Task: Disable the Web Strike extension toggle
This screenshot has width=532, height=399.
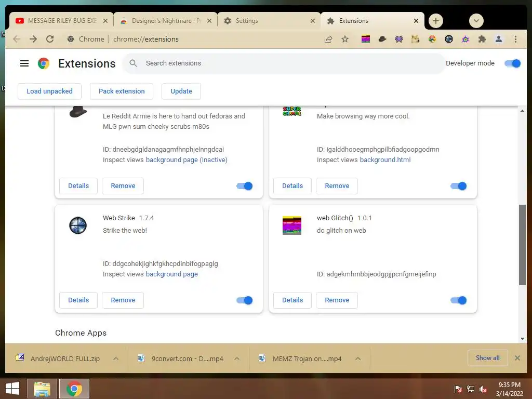Action: (245, 300)
